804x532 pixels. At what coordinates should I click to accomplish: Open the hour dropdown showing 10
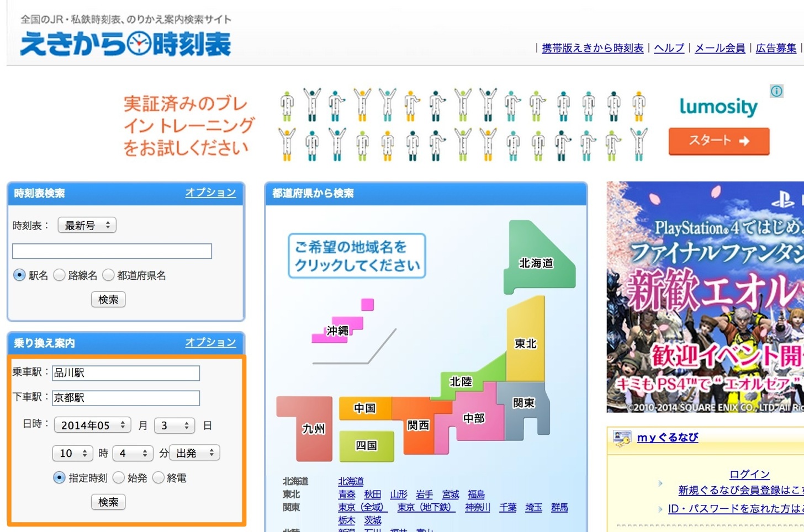tap(73, 453)
